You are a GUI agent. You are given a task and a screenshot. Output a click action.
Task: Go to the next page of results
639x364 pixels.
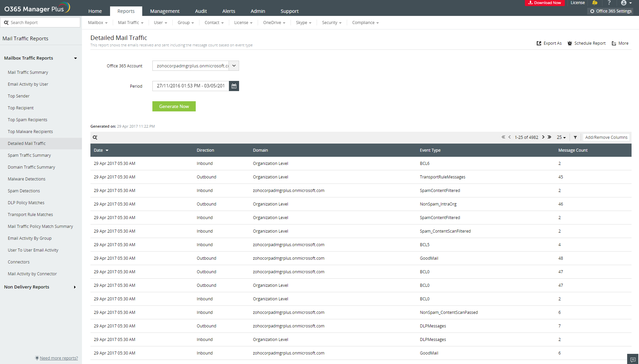(x=543, y=137)
